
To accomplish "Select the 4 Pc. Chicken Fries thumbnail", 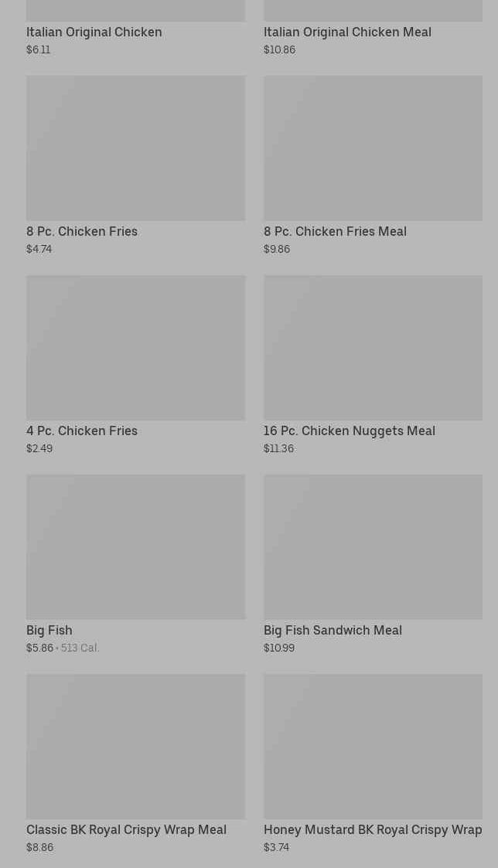I will click(135, 347).
